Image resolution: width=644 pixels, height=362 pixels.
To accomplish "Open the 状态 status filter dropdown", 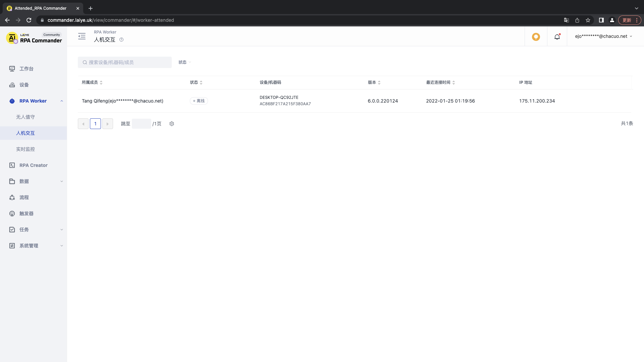I will (x=185, y=62).
